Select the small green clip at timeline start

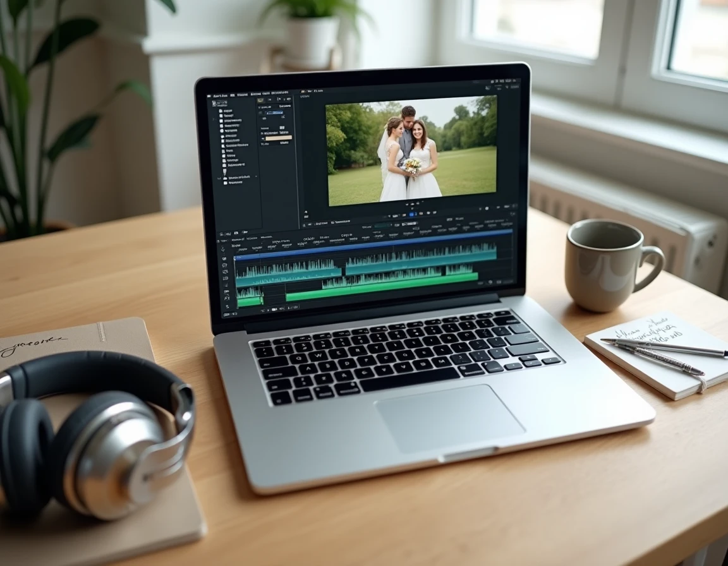(x=250, y=301)
